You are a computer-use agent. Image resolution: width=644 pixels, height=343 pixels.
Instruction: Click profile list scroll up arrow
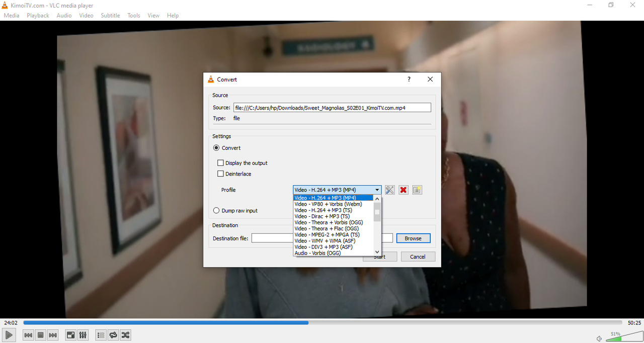[x=377, y=199]
